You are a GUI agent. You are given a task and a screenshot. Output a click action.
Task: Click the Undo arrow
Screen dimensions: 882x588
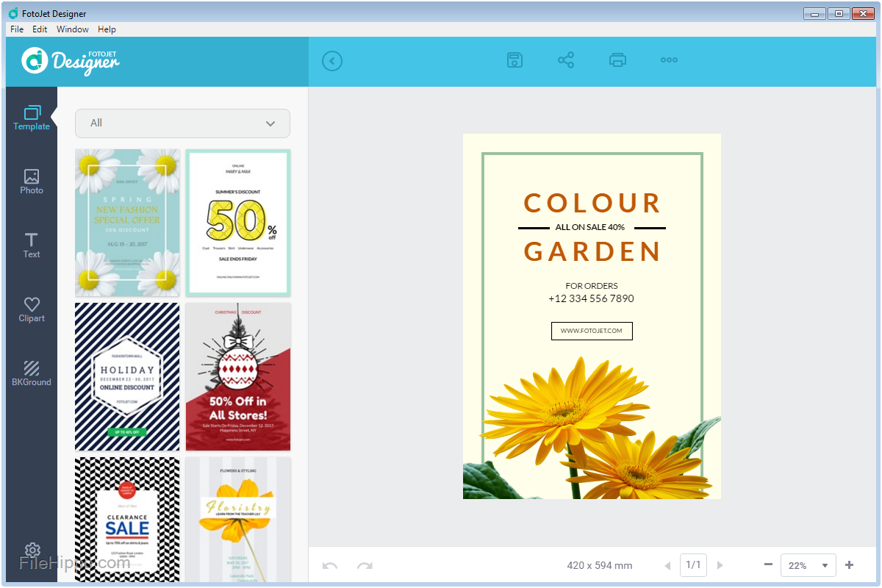tap(330, 565)
